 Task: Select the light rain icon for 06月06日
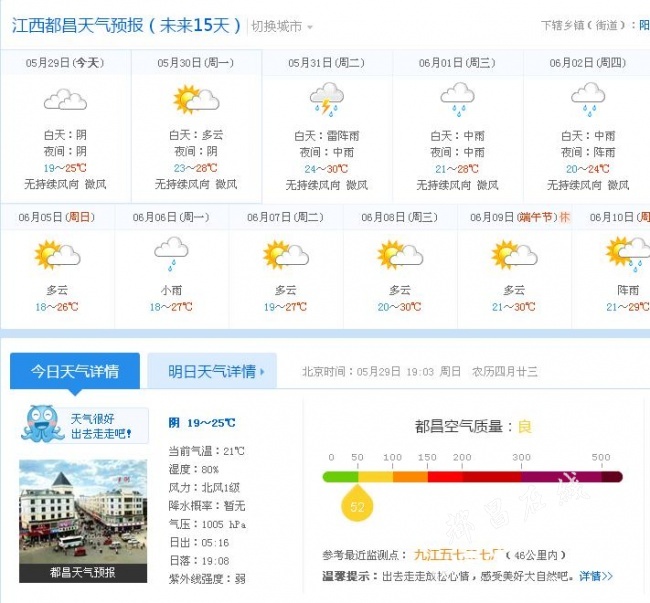171,254
